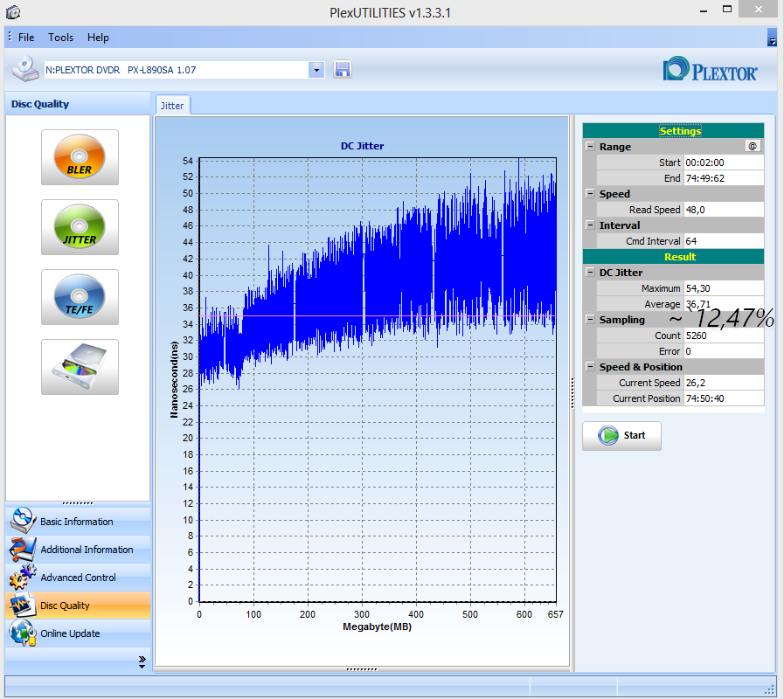Screen dimensions: 784x699
Task: Click the Cmd Interval value field
Action: [x=724, y=241]
